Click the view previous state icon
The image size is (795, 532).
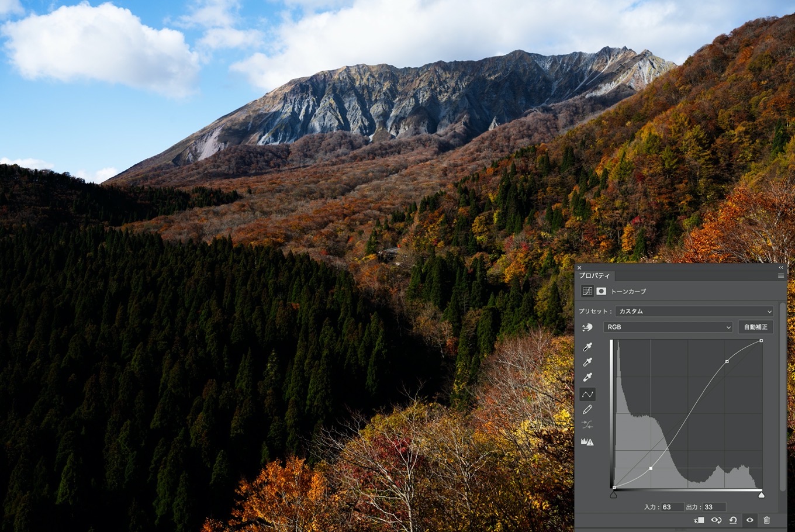(x=716, y=520)
